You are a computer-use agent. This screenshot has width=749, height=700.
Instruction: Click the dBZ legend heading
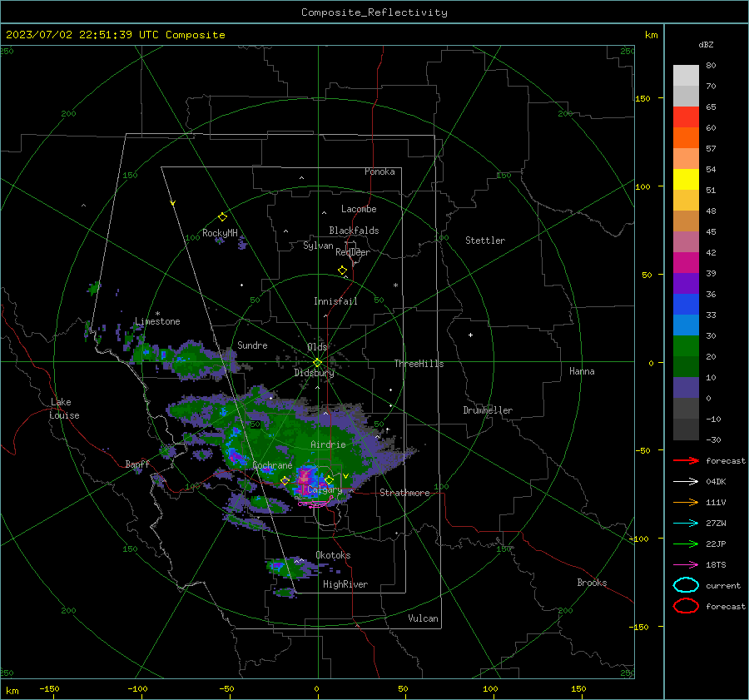(x=706, y=44)
